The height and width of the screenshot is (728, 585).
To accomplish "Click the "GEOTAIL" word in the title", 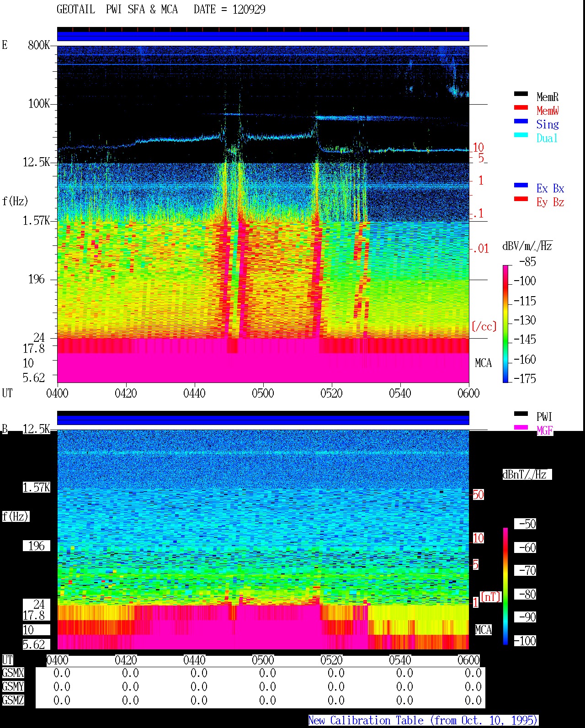I will tap(76, 10).
